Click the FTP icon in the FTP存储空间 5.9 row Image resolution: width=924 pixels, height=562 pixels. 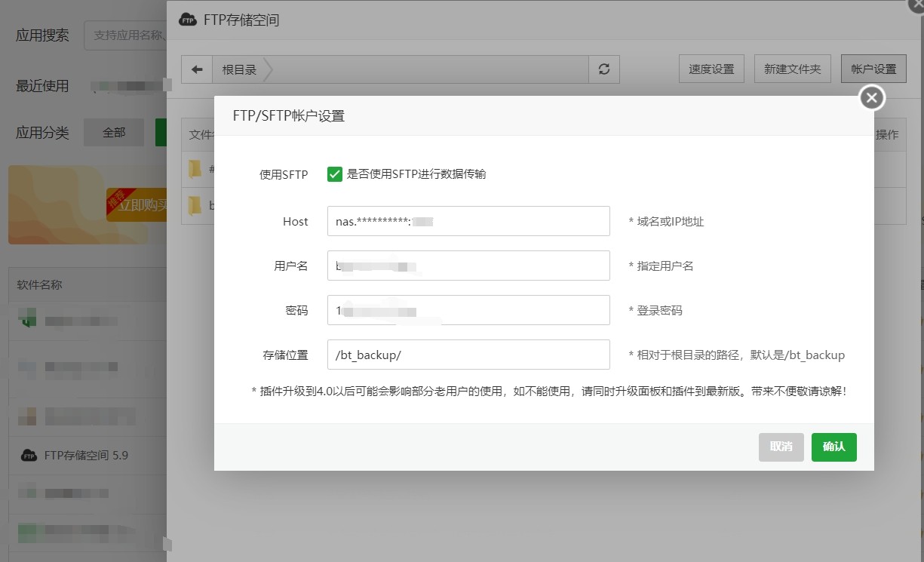coord(29,456)
